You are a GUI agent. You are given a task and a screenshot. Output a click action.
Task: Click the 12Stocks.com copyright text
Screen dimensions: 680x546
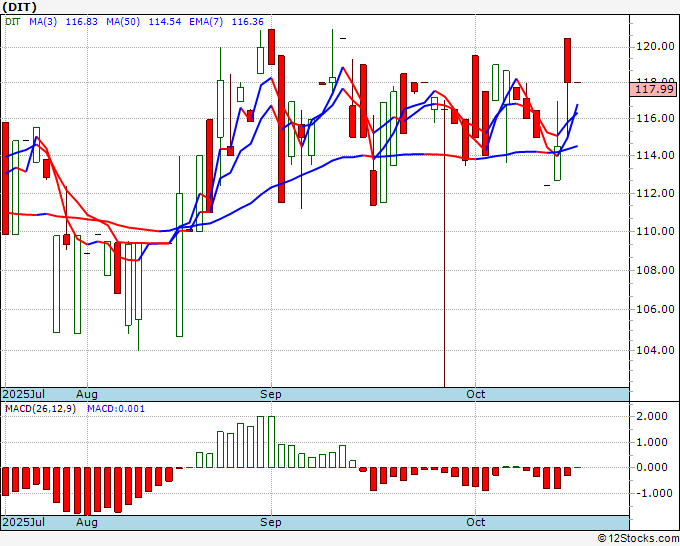tap(639, 539)
